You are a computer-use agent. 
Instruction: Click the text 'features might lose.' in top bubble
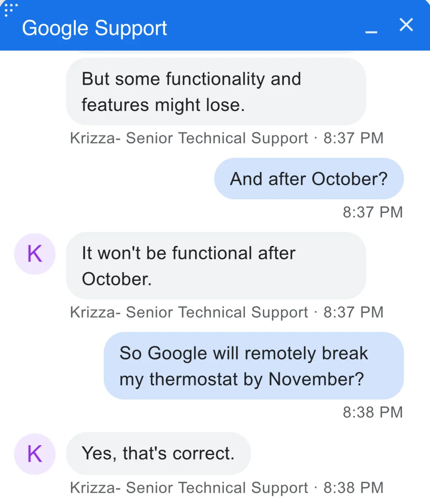163,105
